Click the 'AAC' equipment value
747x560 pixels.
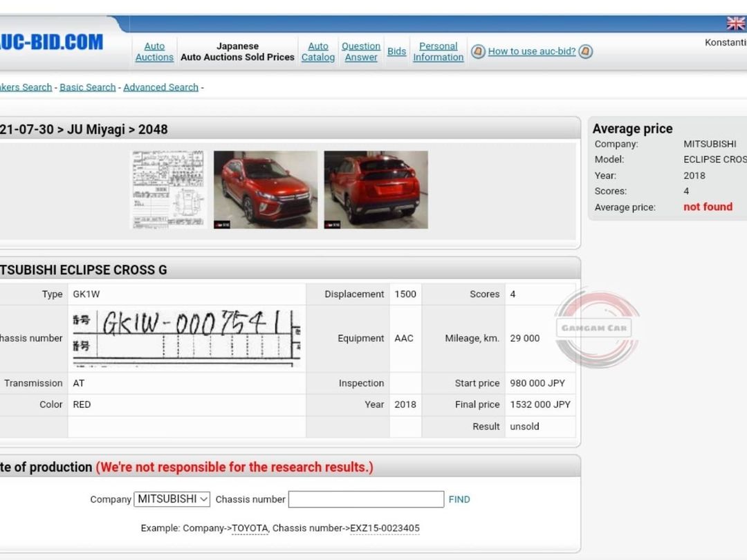pos(403,338)
